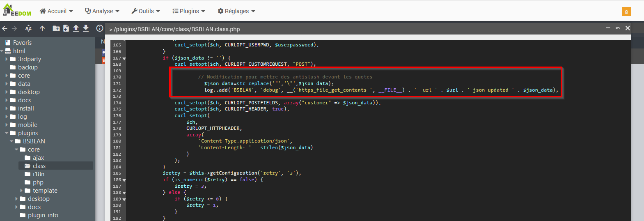Expand the Outils dropdown menu
The height and width of the screenshot is (221, 644).
146,11
